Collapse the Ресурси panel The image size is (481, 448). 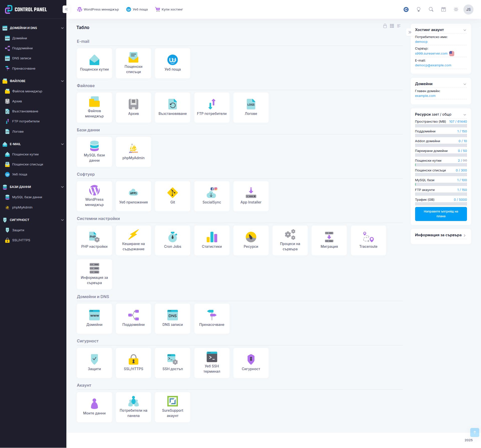coord(465,115)
